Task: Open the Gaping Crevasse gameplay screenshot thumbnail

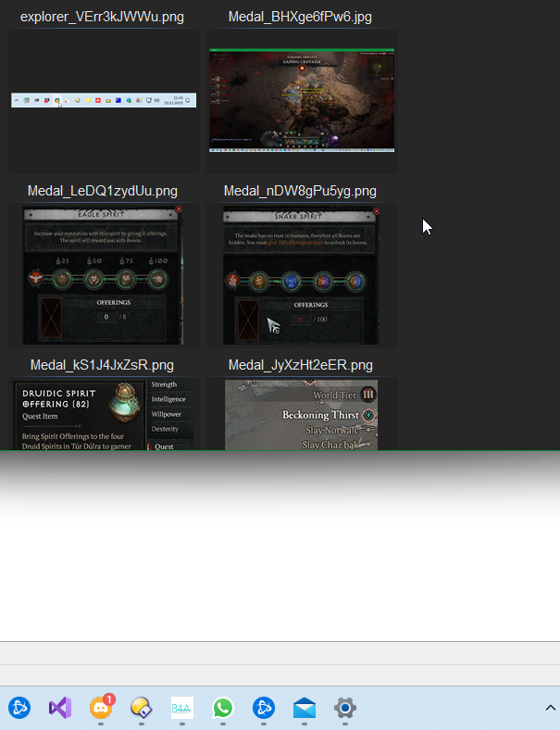Action: point(302,100)
